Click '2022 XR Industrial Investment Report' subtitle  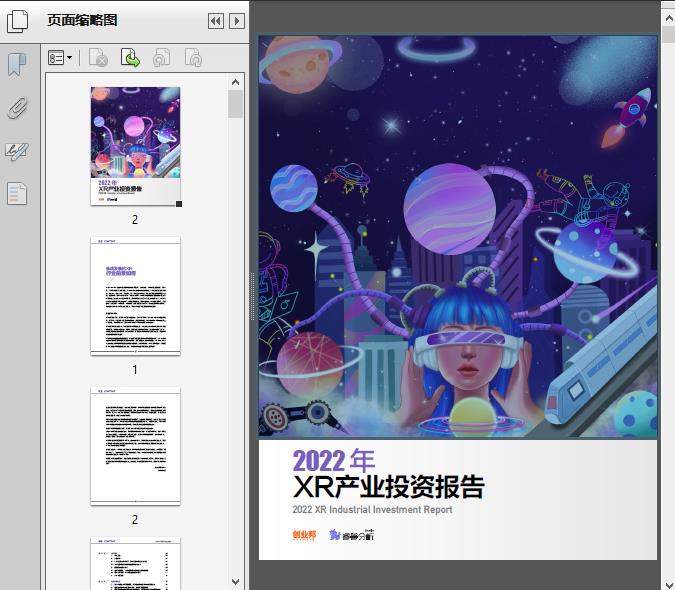[372, 510]
